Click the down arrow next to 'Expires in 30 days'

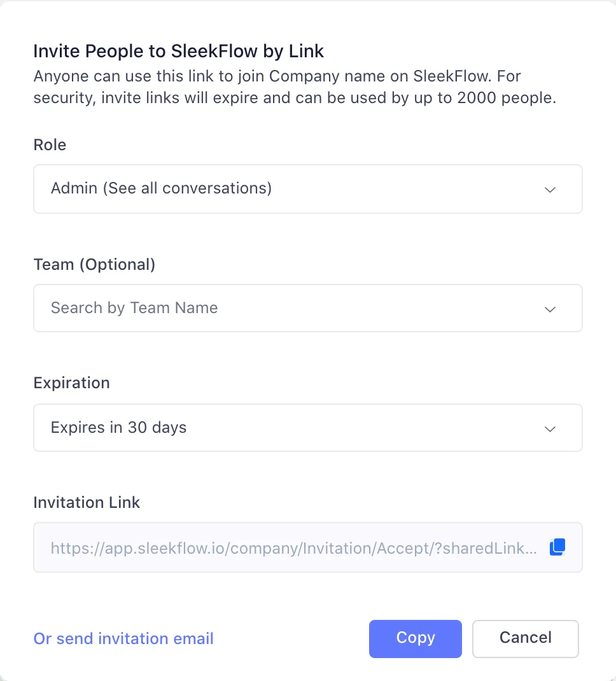pyautogui.click(x=550, y=428)
